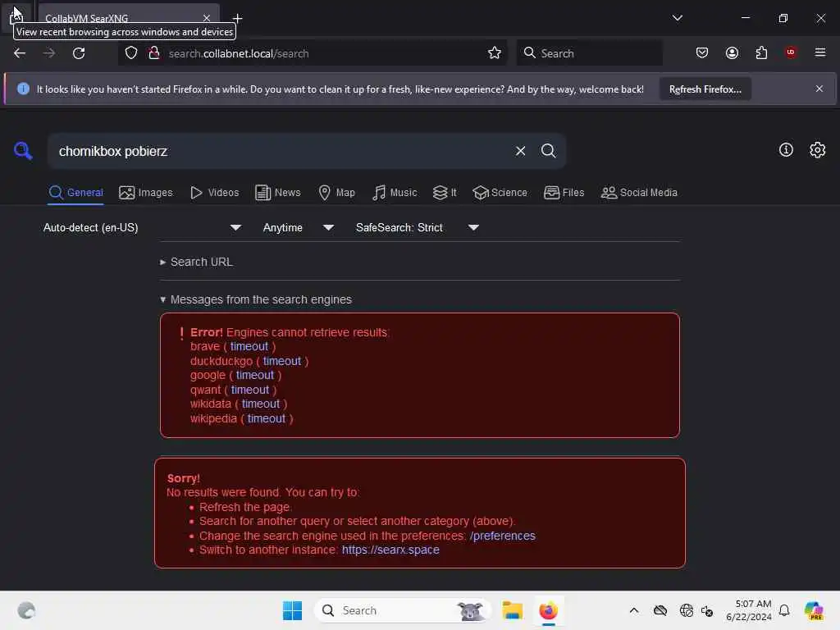Click Firefox icon in taskbar
840x630 pixels.
pyautogui.click(x=548, y=610)
